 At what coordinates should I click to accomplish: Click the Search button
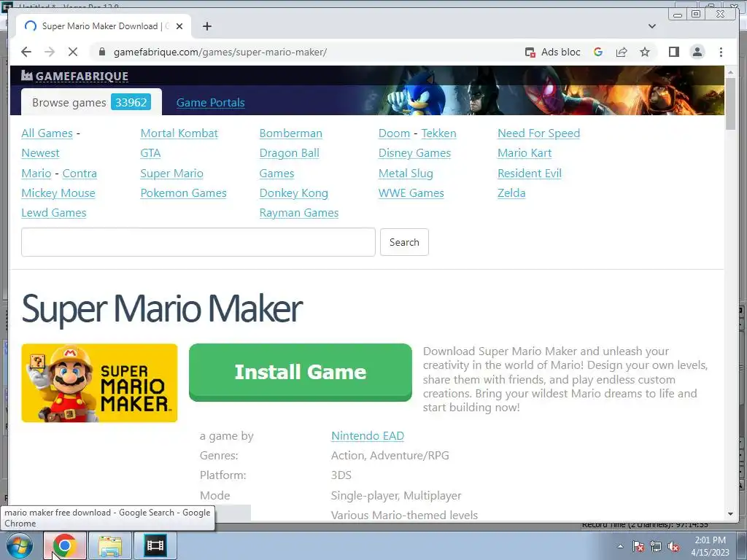404,242
